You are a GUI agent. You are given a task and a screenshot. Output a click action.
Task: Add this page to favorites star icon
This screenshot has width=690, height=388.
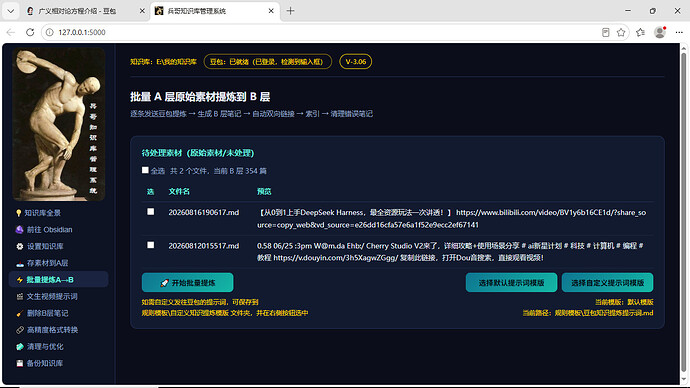click(x=621, y=32)
